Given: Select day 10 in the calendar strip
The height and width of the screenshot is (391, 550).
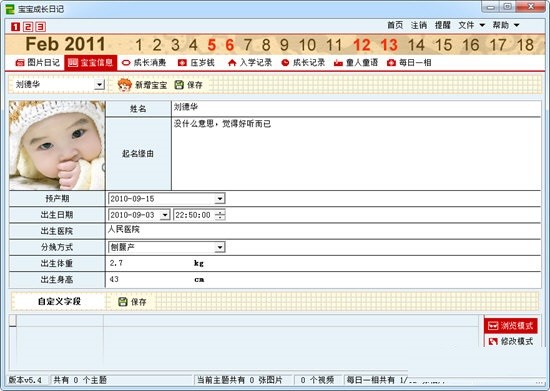Looking at the screenshot, I should pyautogui.click(x=307, y=45).
